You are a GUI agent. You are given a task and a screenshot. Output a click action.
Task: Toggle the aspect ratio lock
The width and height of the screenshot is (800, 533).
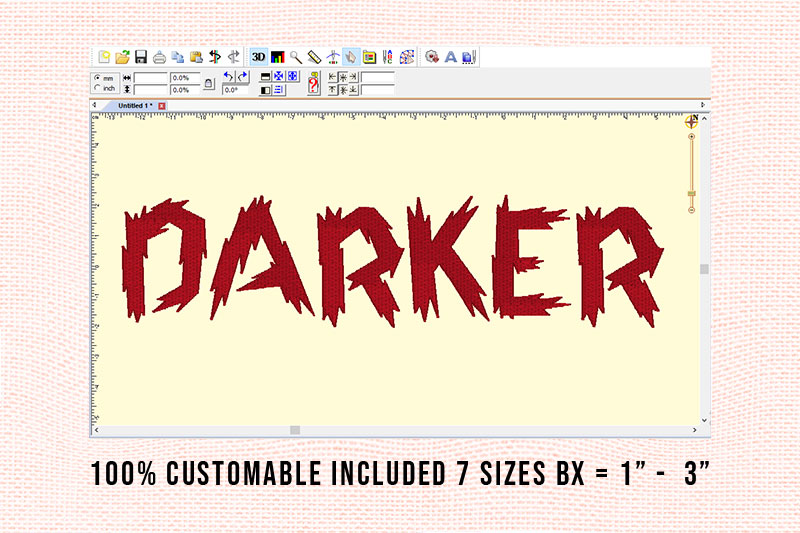[x=209, y=84]
